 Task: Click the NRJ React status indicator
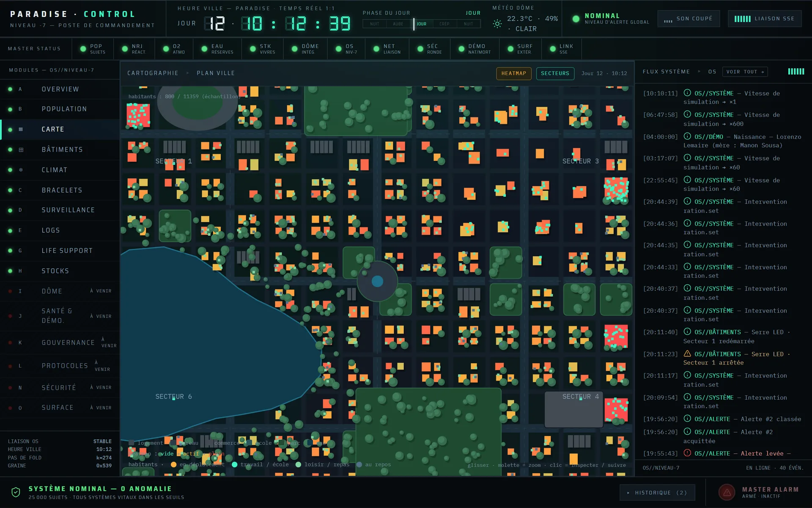tap(134, 49)
